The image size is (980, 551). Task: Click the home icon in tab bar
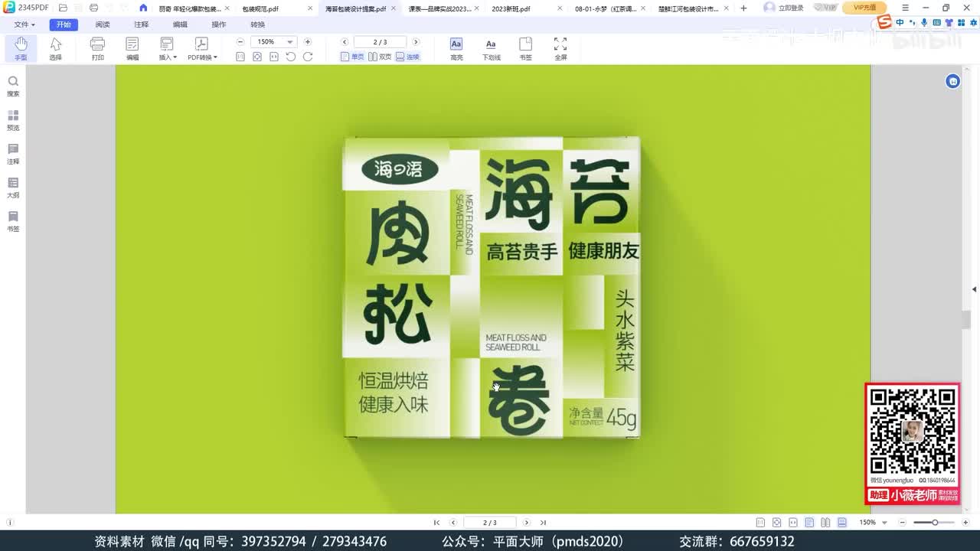click(143, 8)
